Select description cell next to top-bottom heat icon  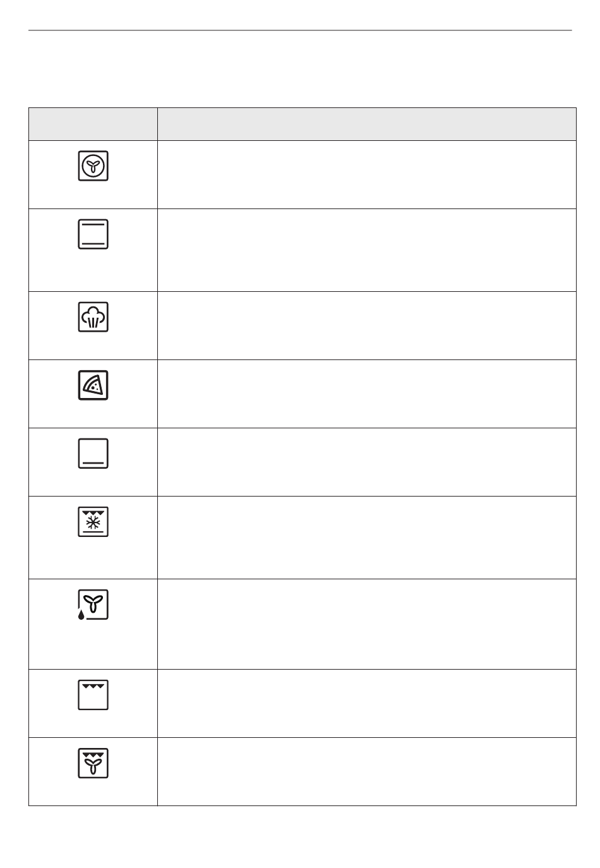click(x=366, y=250)
